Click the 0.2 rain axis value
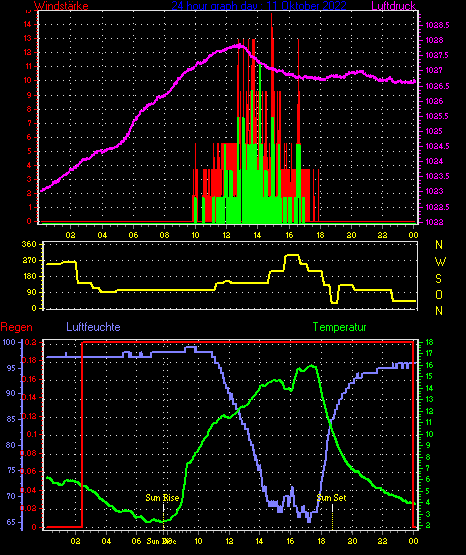 click(x=31, y=342)
